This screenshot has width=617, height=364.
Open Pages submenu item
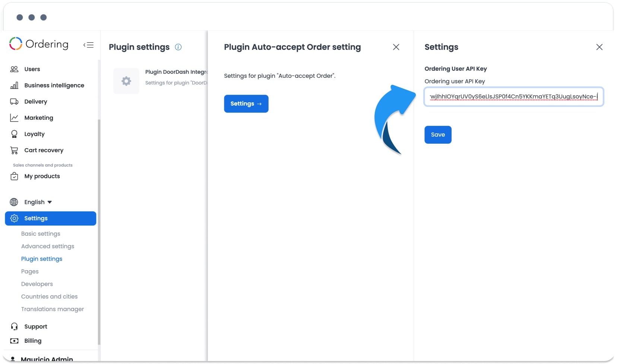pos(30,272)
